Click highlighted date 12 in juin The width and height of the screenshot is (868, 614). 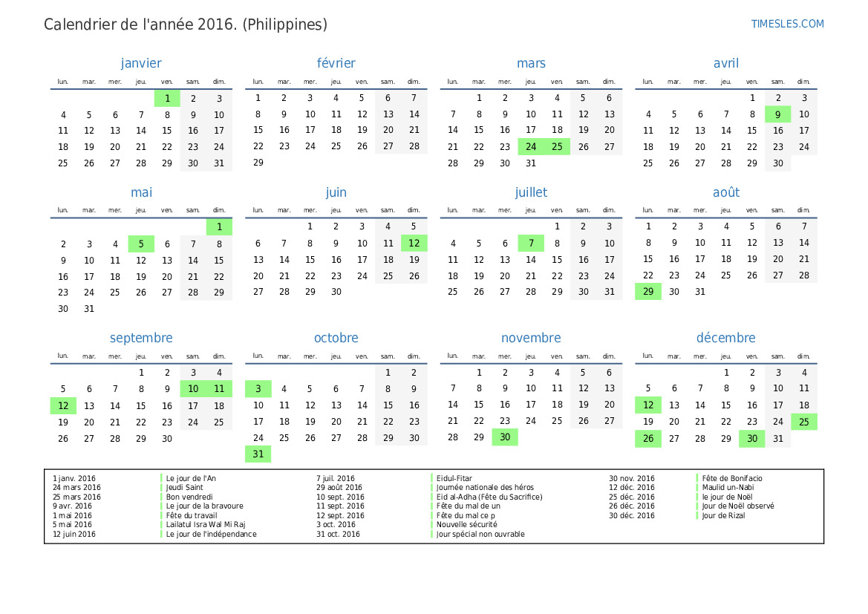(x=414, y=244)
